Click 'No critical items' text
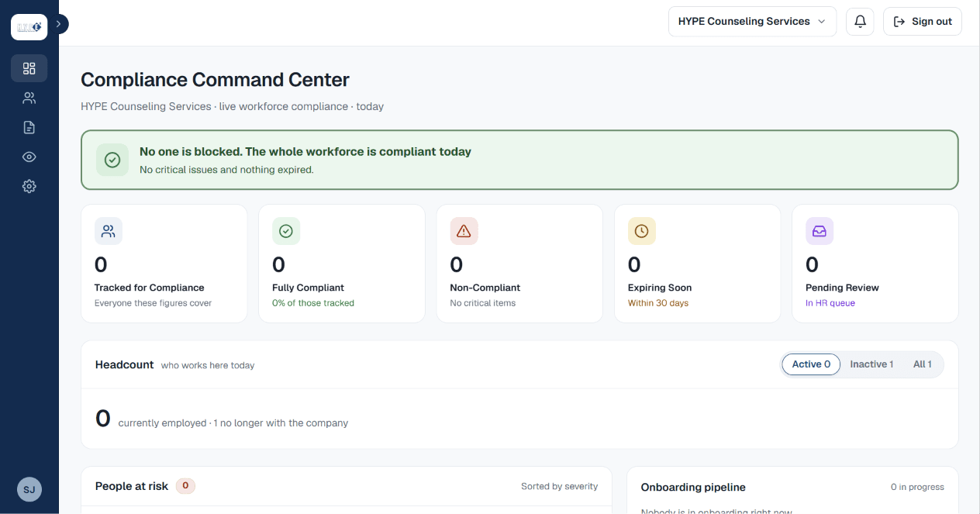Image resolution: width=980 pixels, height=514 pixels. pos(482,303)
